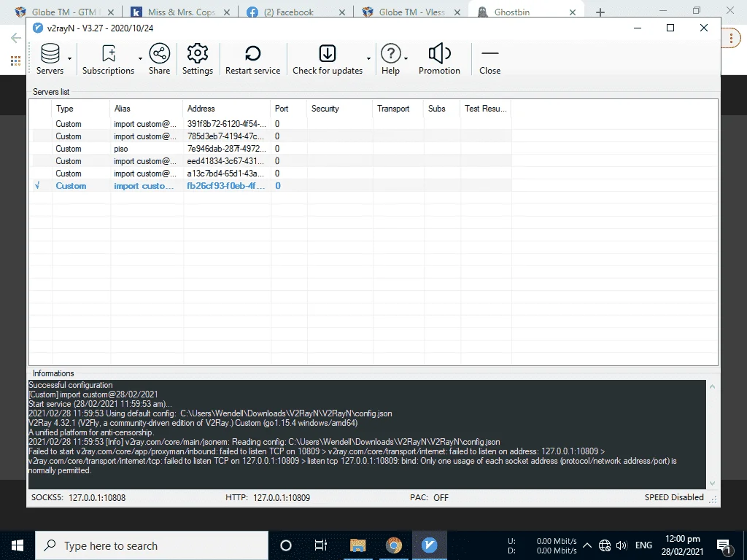Click the SPEED Disabled status entry
747x560 pixels.
click(674, 497)
